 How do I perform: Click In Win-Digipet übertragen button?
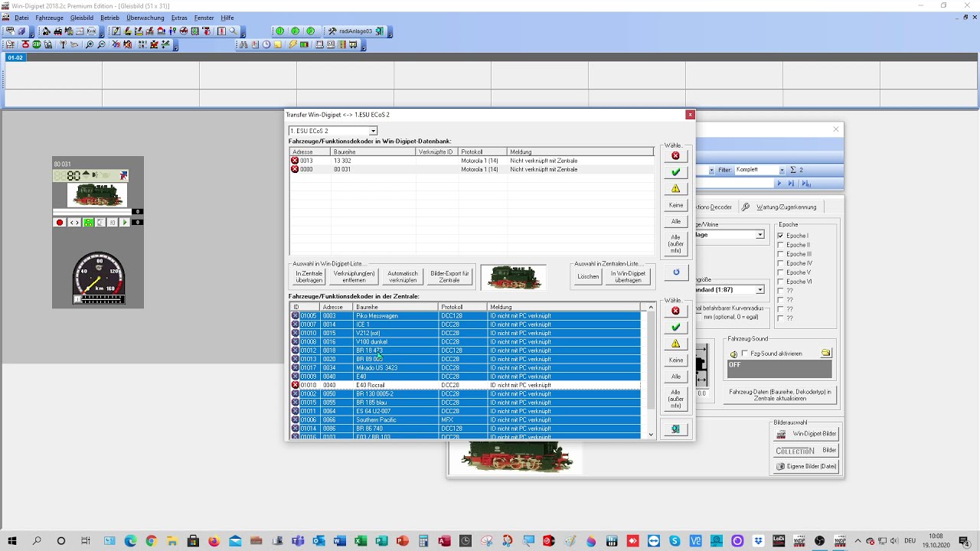(x=628, y=276)
